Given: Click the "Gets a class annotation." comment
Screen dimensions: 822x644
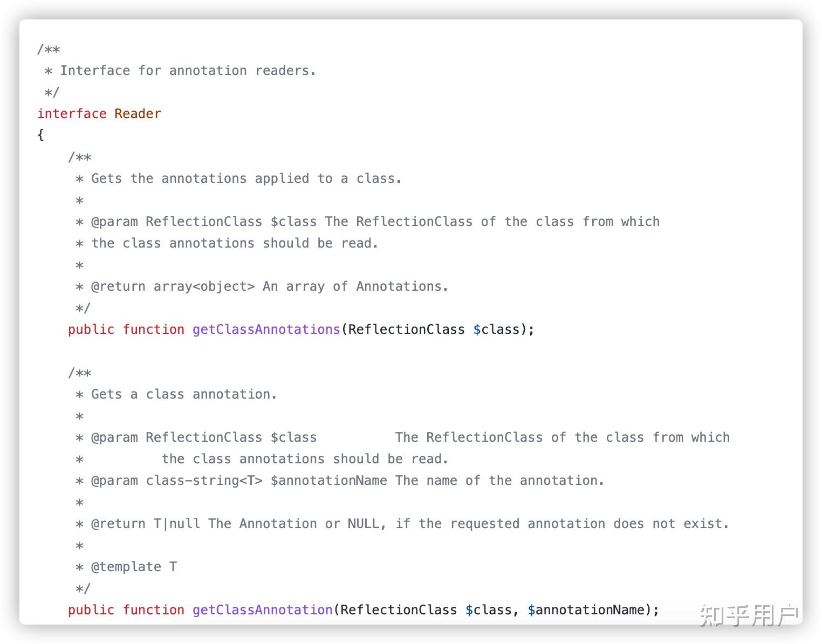Looking at the screenshot, I should coord(184,394).
